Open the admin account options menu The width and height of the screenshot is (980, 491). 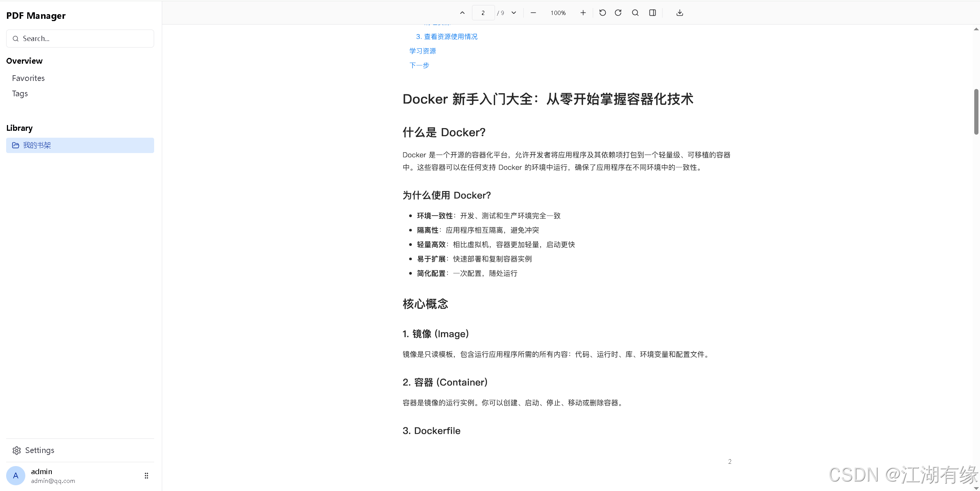[x=146, y=475]
